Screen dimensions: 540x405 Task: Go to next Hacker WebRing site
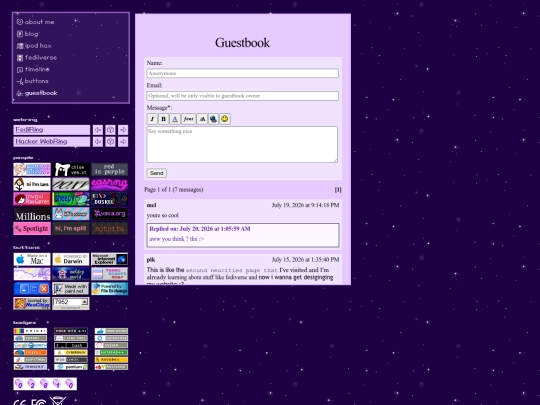(123, 142)
